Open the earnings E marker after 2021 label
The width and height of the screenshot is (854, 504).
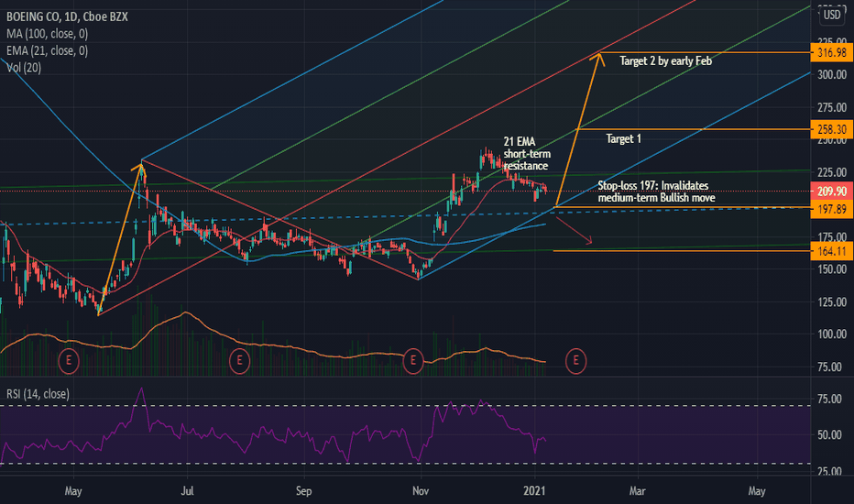[x=575, y=361]
